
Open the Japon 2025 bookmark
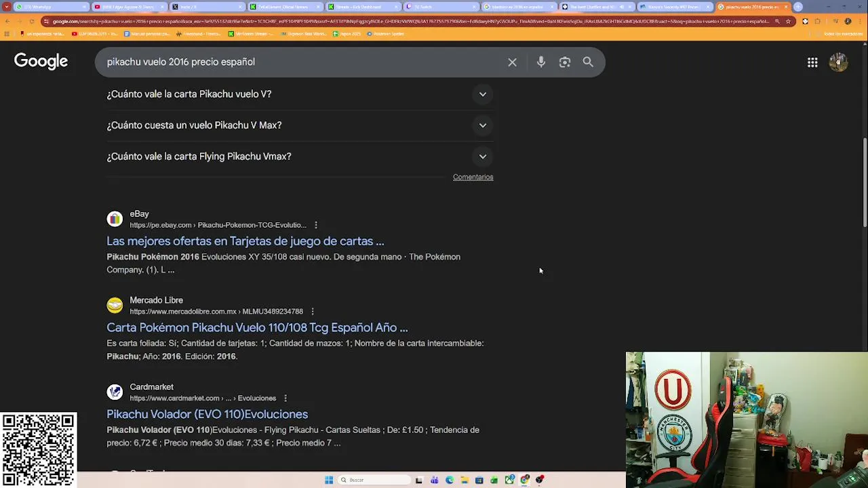click(x=347, y=34)
